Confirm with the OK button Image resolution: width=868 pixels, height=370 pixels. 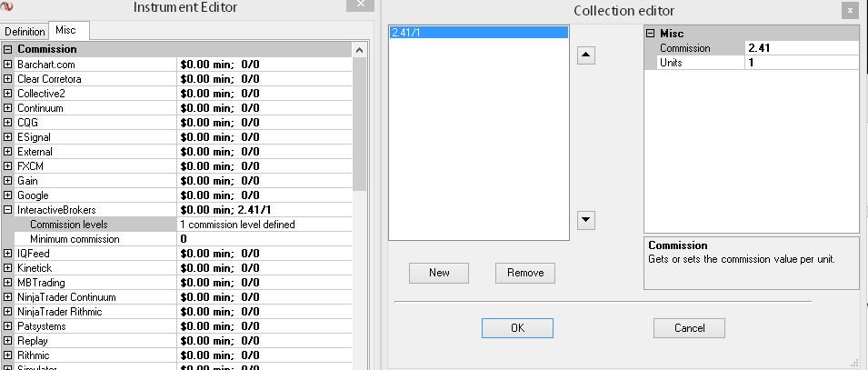517,328
